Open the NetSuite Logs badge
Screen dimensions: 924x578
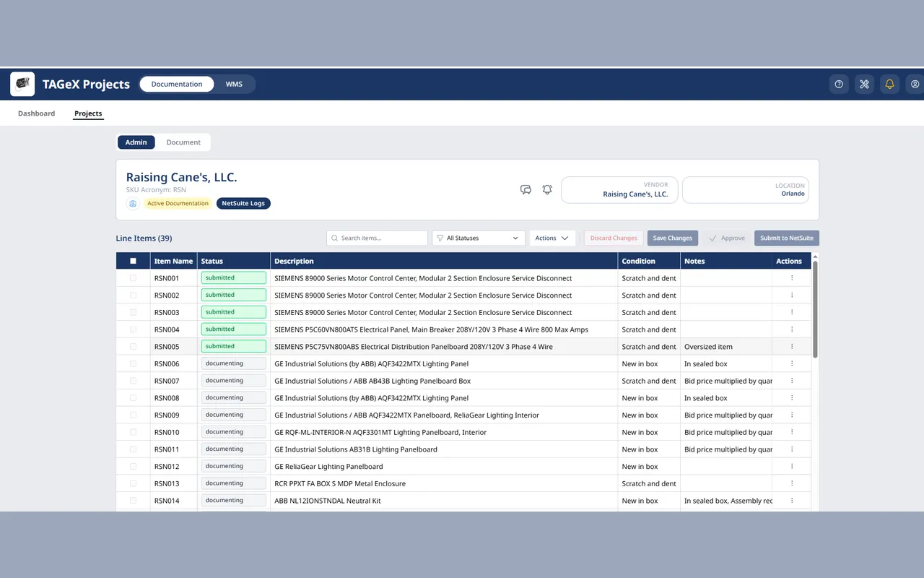tap(243, 204)
